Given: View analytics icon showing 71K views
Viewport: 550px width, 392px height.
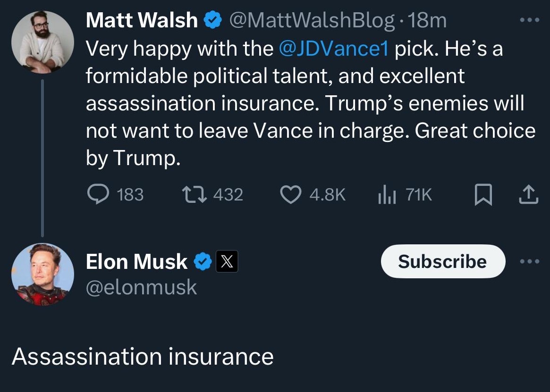Looking at the screenshot, I should coord(387,194).
